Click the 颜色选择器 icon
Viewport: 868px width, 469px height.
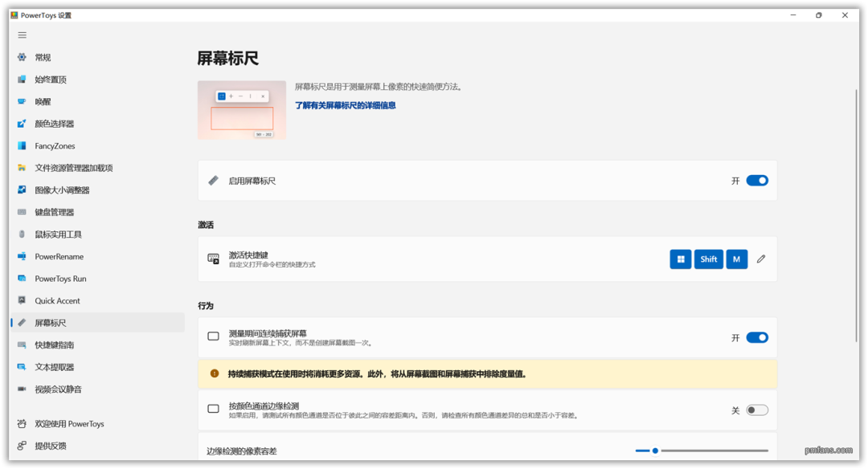pyautogui.click(x=22, y=124)
